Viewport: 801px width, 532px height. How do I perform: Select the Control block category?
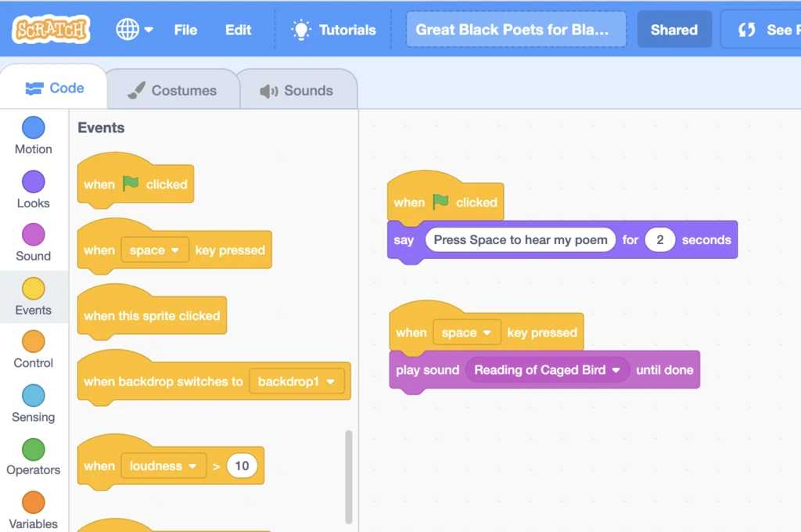pyautogui.click(x=33, y=350)
